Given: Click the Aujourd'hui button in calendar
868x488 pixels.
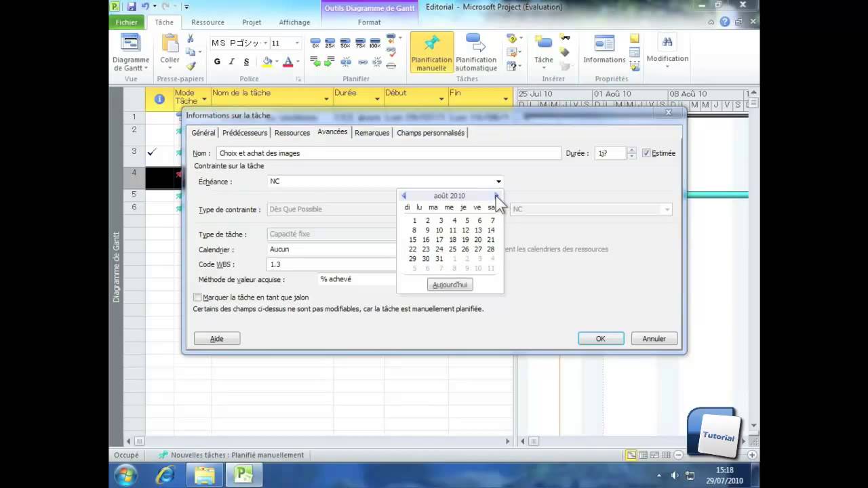Looking at the screenshot, I should (450, 285).
